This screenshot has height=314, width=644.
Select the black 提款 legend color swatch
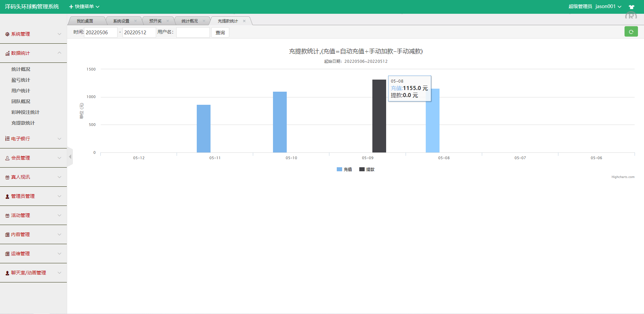click(x=361, y=169)
